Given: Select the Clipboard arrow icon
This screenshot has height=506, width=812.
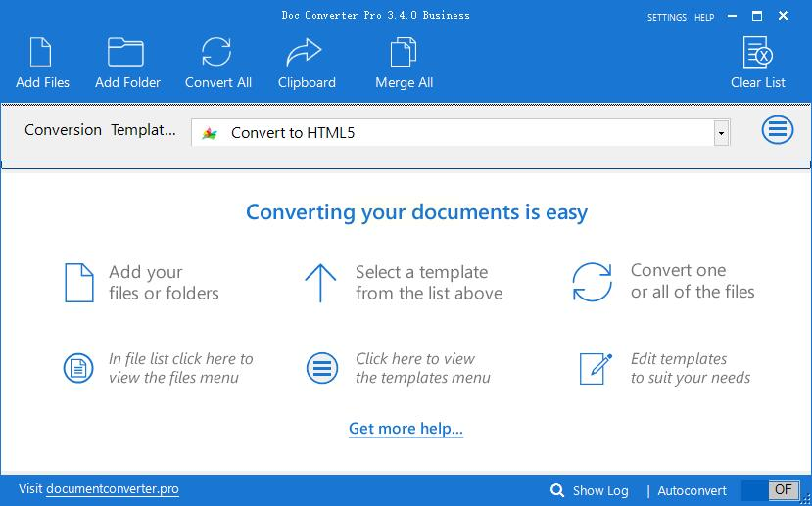Looking at the screenshot, I should click(304, 52).
